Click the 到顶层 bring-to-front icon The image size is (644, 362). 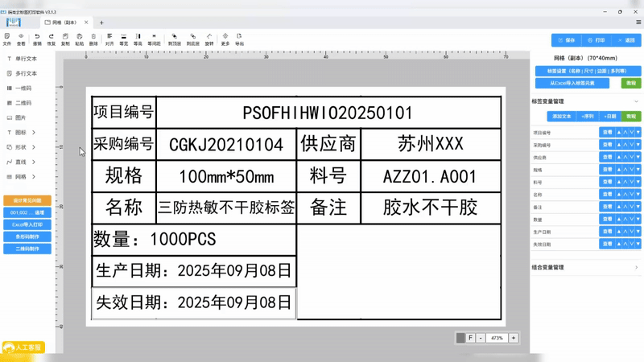click(x=174, y=39)
